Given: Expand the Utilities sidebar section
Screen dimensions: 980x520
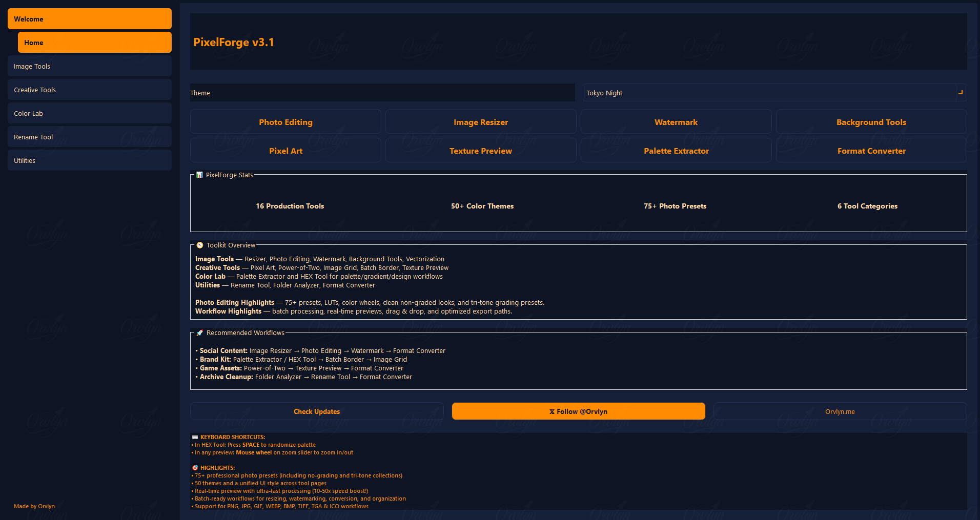Looking at the screenshot, I should 89,160.
